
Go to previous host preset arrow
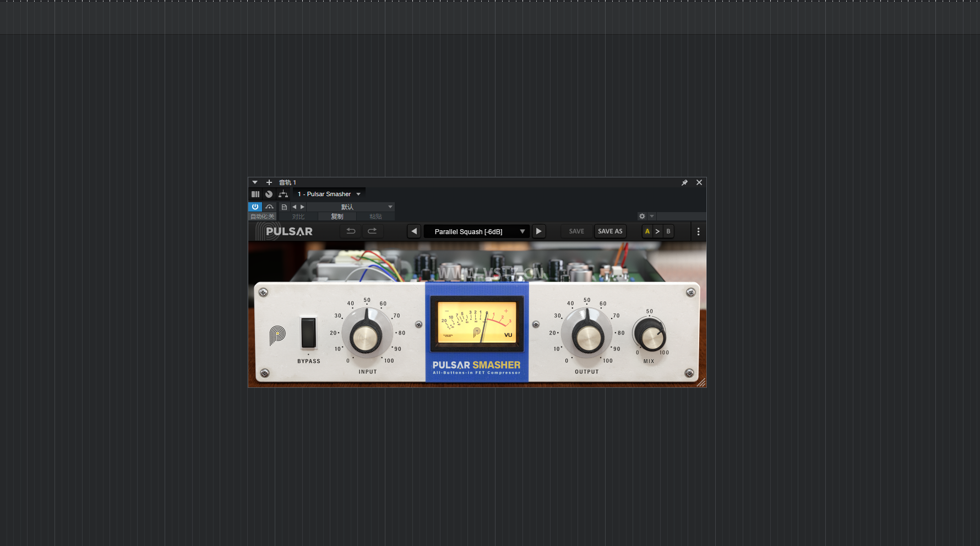(x=295, y=207)
